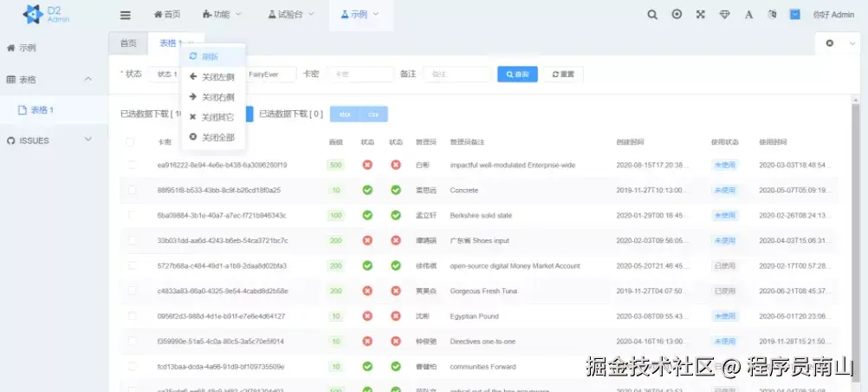
Task: Choose 关闭全部 from the context menu
Action: (x=214, y=137)
